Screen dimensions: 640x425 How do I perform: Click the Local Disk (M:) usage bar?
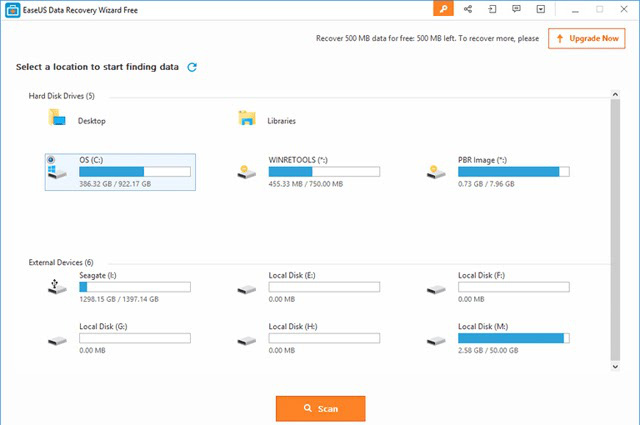tap(513, 338)
